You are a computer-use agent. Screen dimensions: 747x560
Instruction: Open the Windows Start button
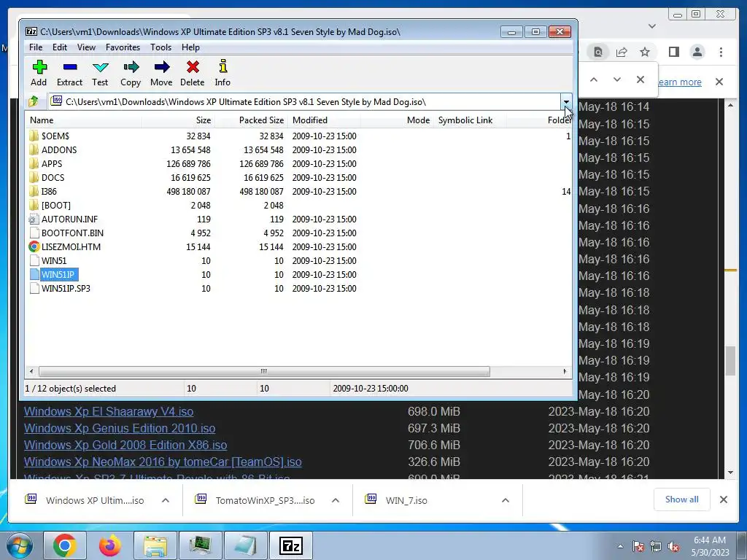18,545
